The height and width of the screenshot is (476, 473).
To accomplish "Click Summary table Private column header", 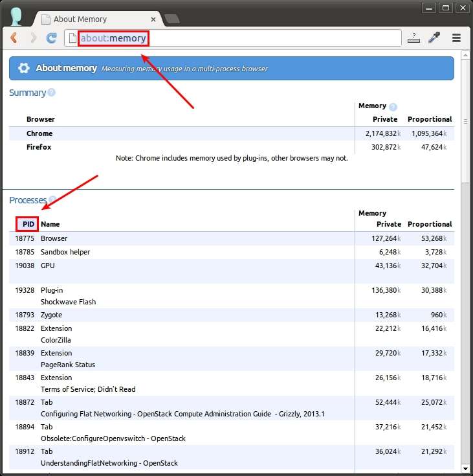I will point(385,119).
